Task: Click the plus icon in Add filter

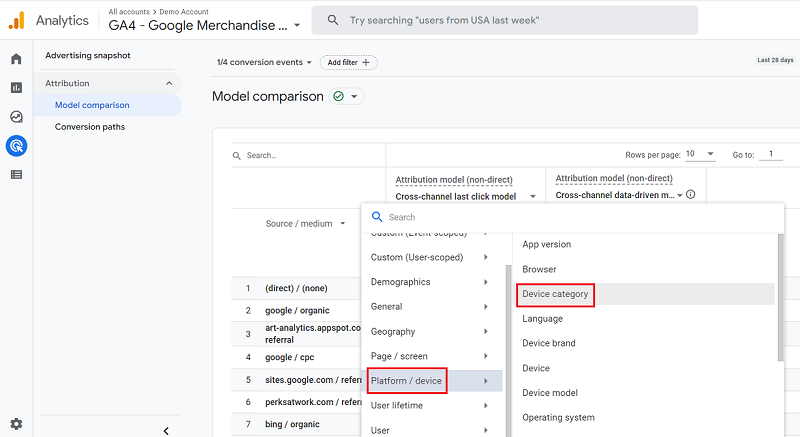Action: (366, 62)
